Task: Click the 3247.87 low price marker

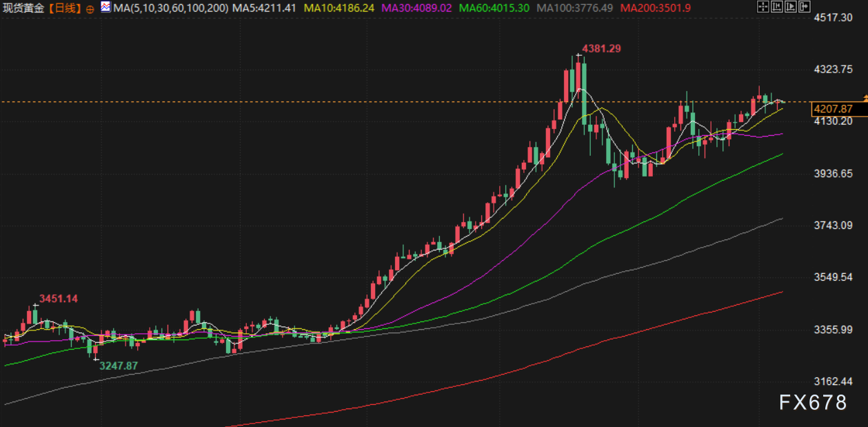Action: pos(118,366)
